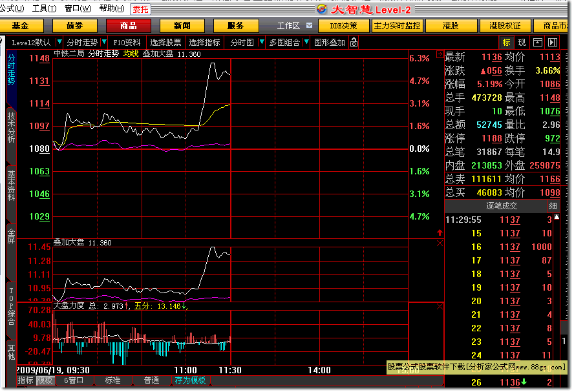Select the red 商品 tab
The height and width of the screenshot is (392, 574).
coord(129,26)
